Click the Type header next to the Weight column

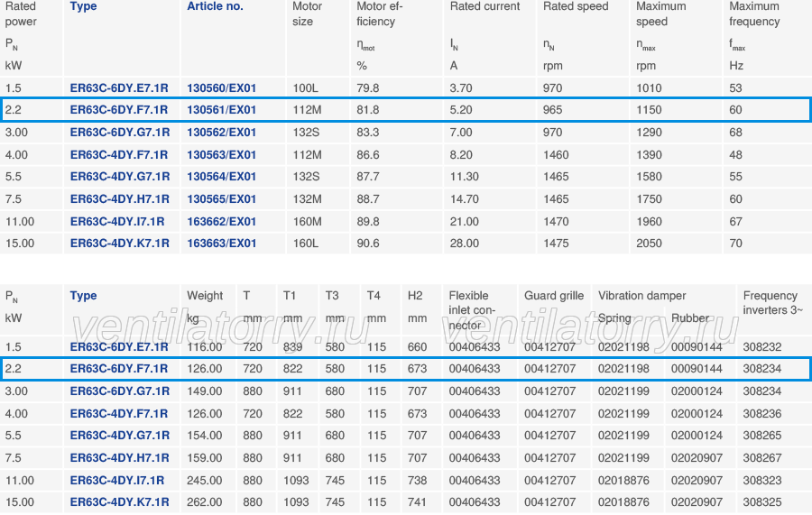click(x=83, y=296)
